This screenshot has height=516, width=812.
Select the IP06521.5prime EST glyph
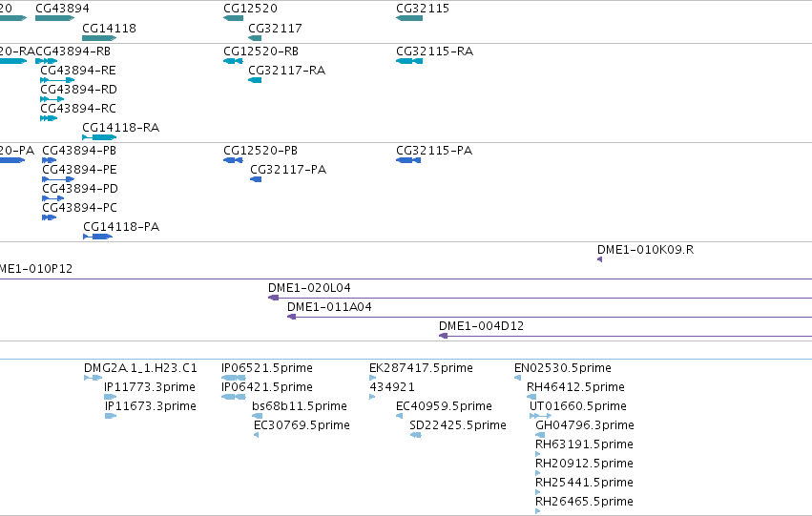[234, 378]
